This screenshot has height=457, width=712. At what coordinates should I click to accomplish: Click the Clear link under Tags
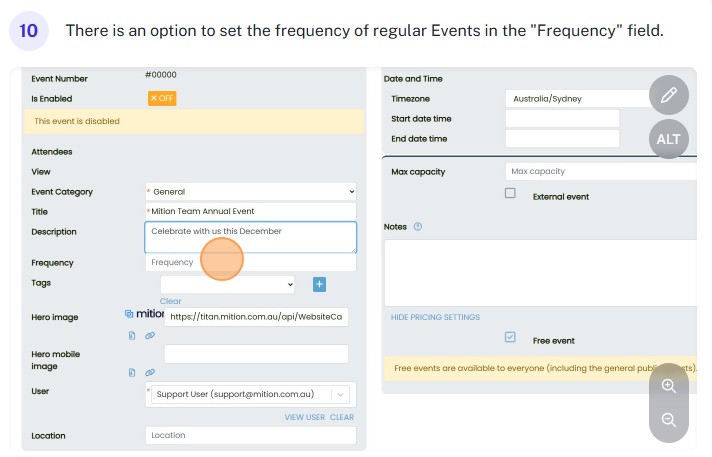pos(171,301)
